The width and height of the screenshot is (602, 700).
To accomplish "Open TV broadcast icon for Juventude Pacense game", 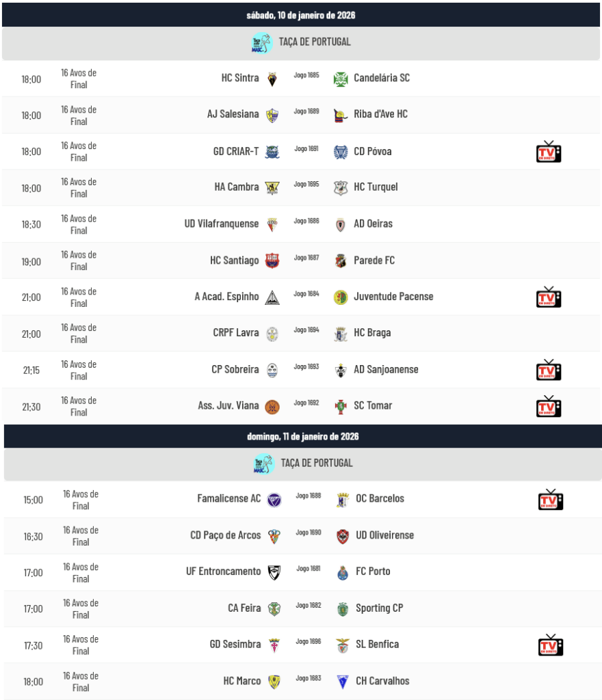I will pos(548,297).
